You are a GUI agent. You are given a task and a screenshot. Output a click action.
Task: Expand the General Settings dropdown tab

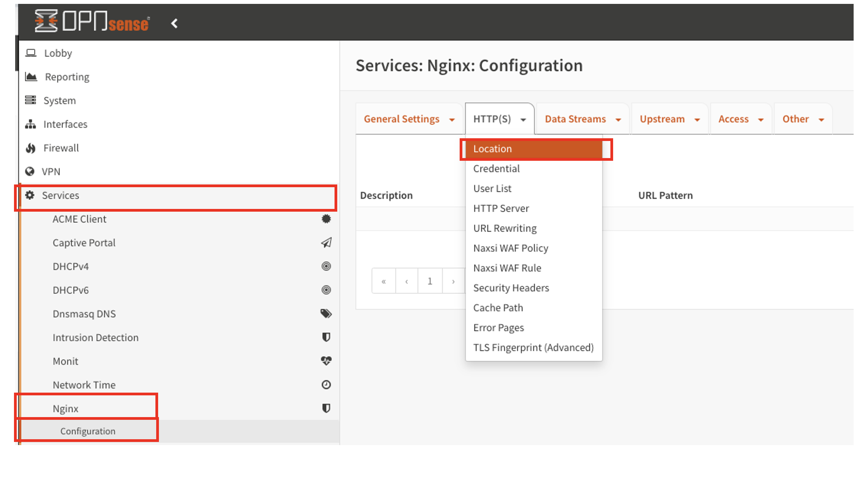pyautogui.click(x=409, y=119)
